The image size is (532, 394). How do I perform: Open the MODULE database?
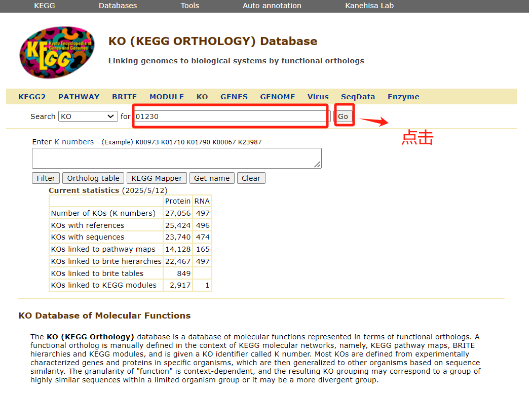[167, 96]
